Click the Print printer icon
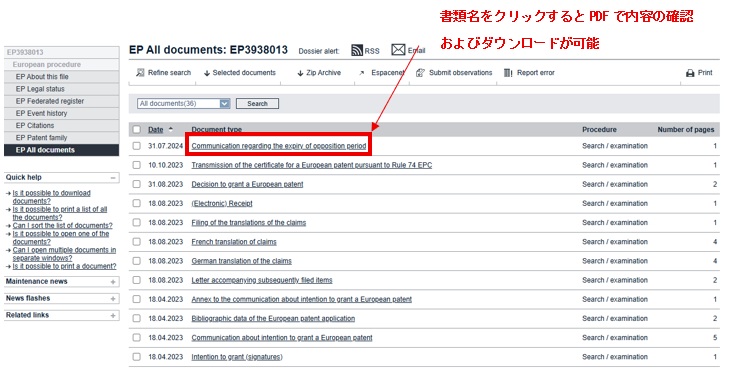The width and height of the screenshot is (729, 378). click(x=690, y=73)
